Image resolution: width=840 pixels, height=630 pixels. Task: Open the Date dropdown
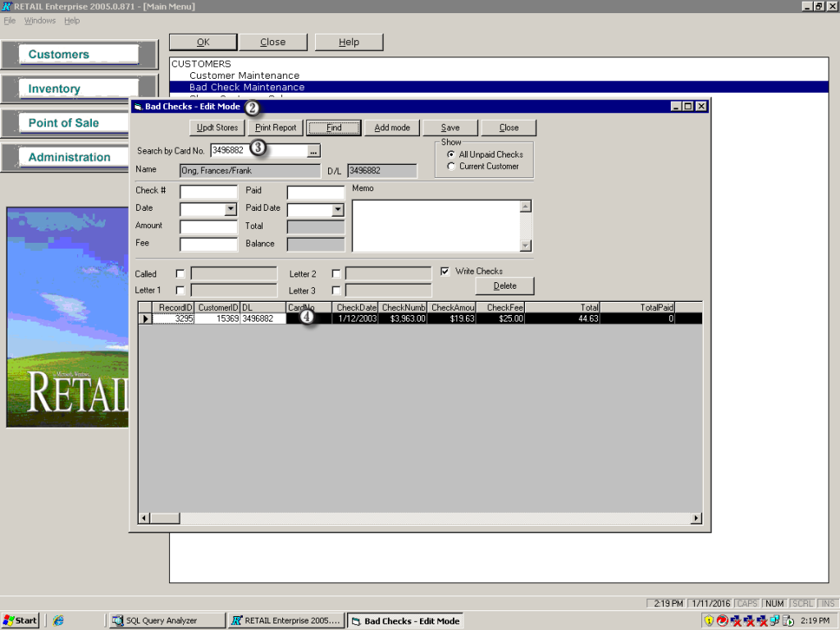pos(231,209)
